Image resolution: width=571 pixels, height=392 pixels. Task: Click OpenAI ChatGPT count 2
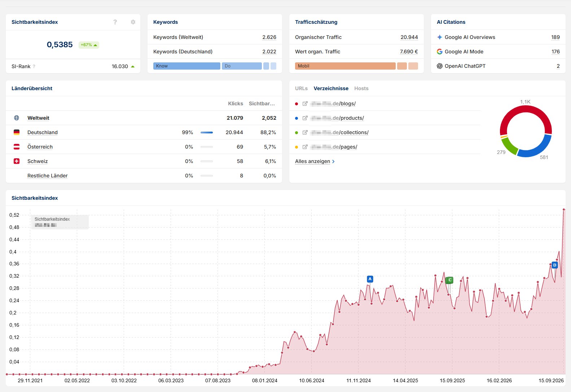point(558,66)
